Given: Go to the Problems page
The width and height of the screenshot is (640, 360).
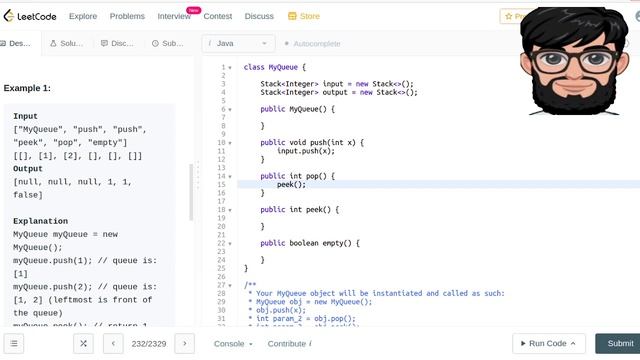Looking at the screenshot, I should point(127,16).
